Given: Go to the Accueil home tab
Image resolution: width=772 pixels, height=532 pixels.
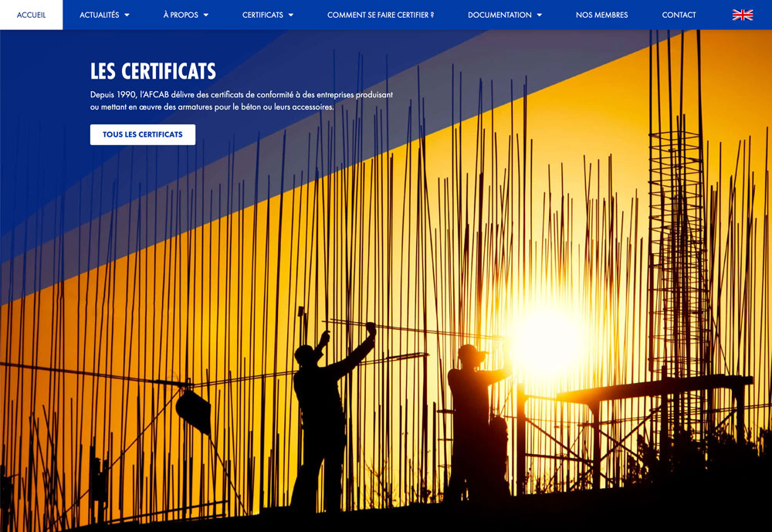Looking at the screenshot, I should point(31,15).
